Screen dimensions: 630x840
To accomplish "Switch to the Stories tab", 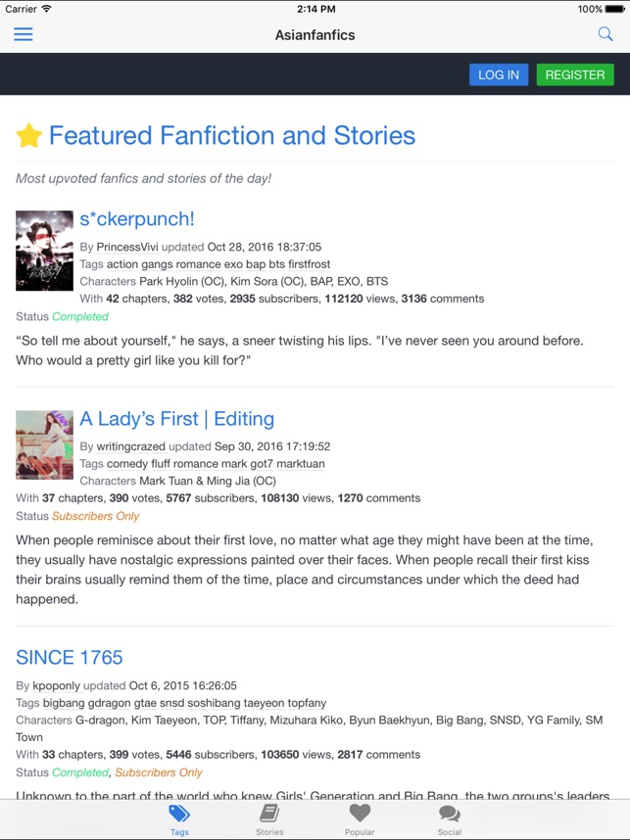I will coord(269,819).
